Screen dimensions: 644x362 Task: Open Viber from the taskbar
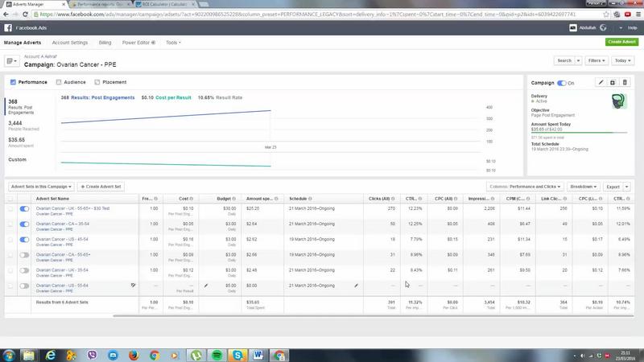tap(92, 355)
